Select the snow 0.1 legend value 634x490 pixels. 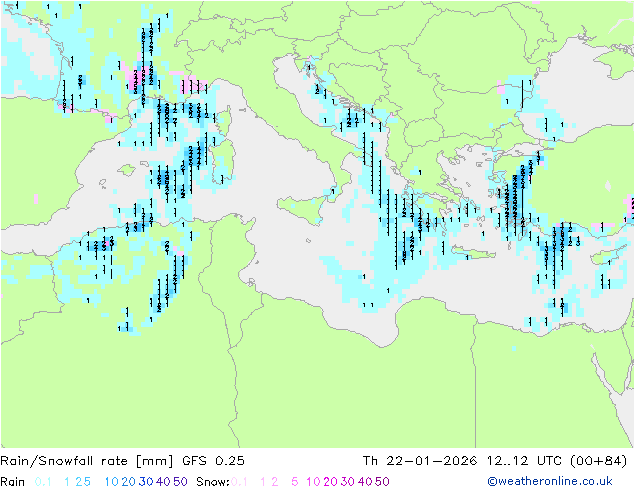239,482
